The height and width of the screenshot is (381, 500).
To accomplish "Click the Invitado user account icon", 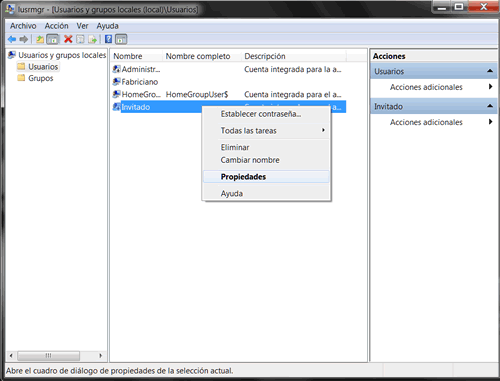I will tap(117, 107).
